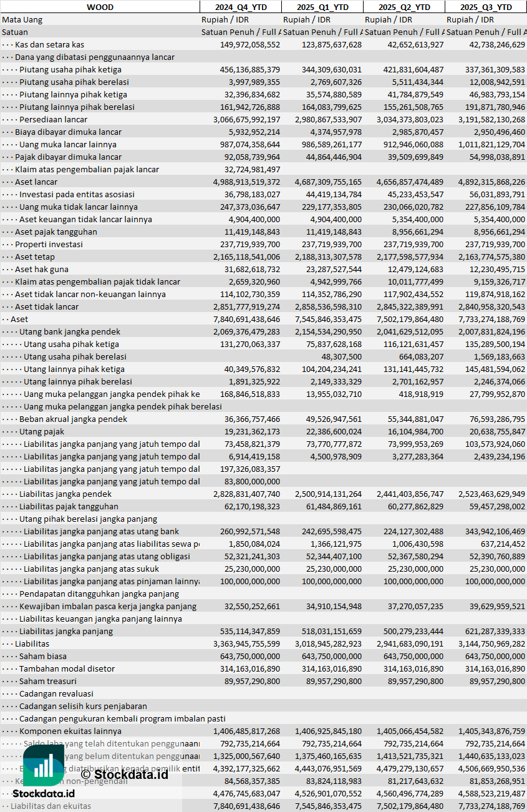Select the WOOD header cell
The image size is (527, 812).
coord(100,7)
